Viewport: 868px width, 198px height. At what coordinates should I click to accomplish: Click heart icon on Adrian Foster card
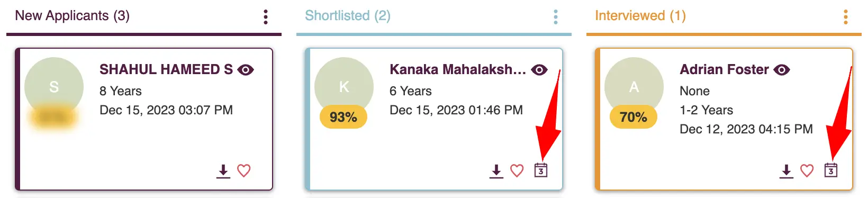tap(807, 171)
